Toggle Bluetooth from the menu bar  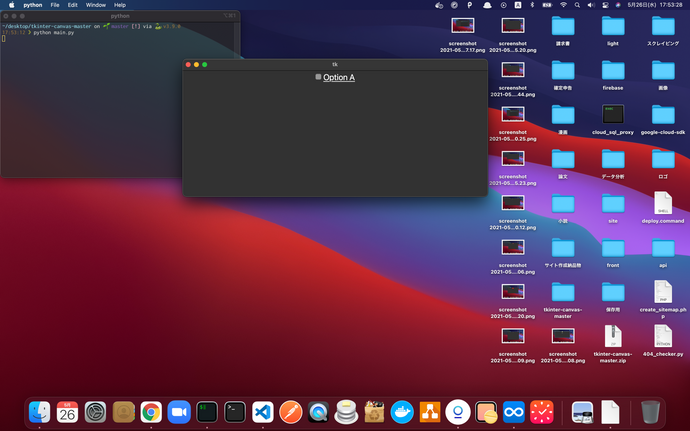point(531,5)
